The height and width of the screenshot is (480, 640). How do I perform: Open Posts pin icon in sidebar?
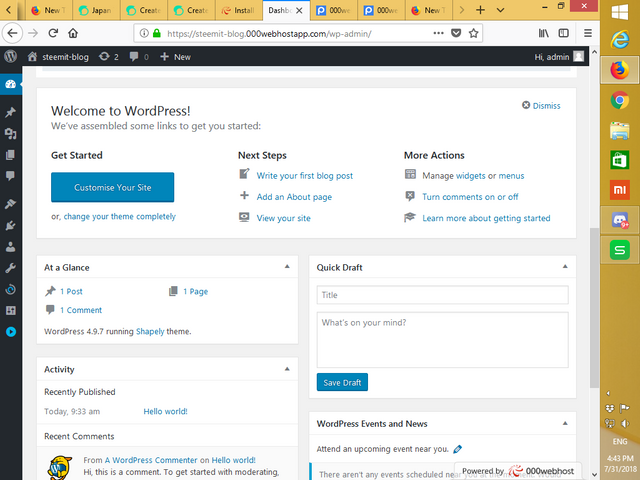point(11,112)
